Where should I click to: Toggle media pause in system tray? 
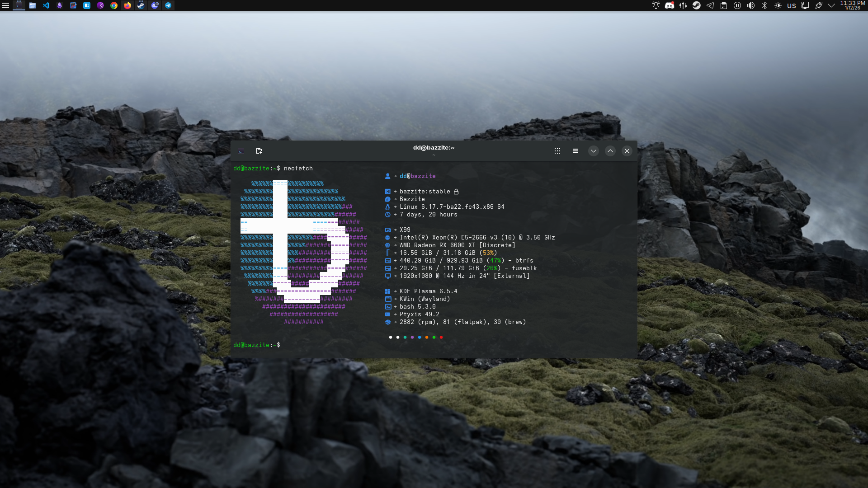(x=737, y=5)
